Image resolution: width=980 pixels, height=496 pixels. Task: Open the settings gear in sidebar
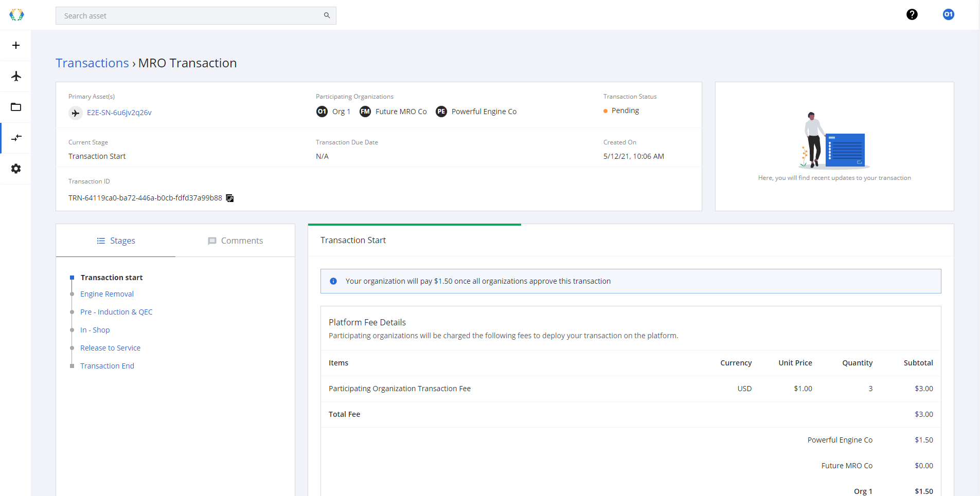pyautogui.click(x=16, y=169)
